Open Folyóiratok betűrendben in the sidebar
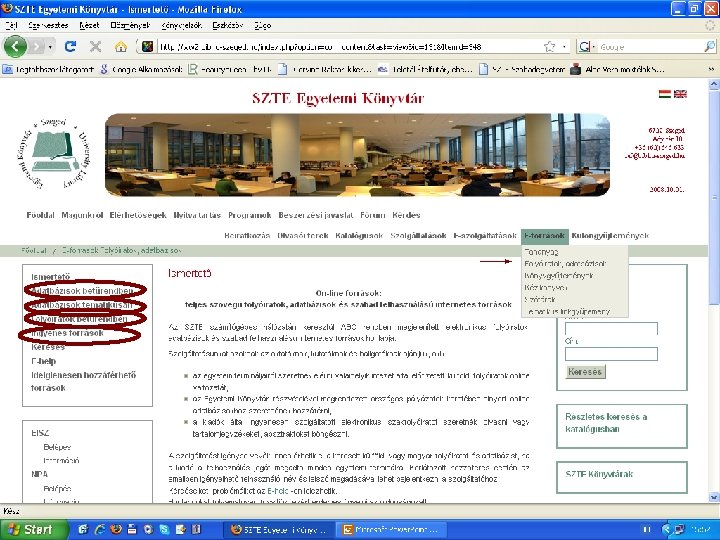 pyautogui.click(x=79, y=319)
